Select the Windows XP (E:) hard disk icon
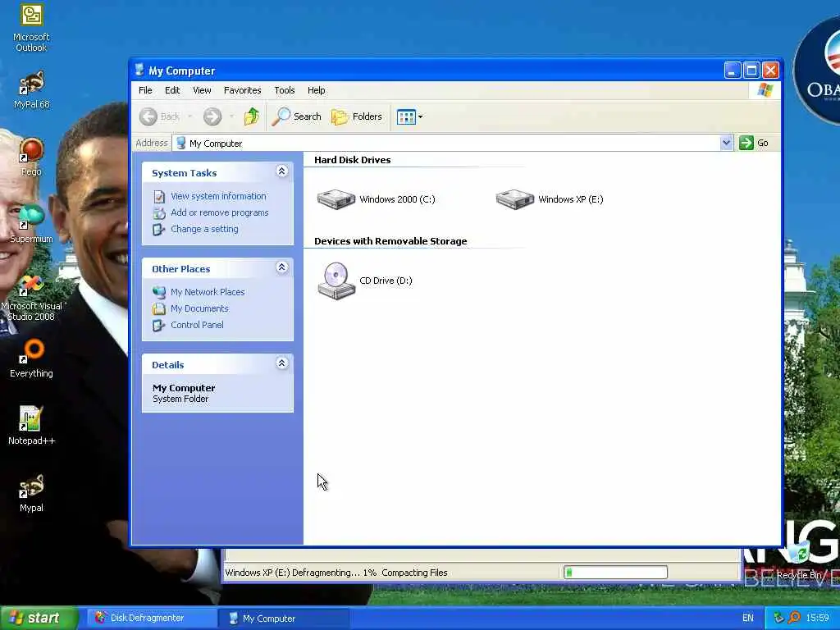The height and width of the screenshot is (630, 840). 515,199
